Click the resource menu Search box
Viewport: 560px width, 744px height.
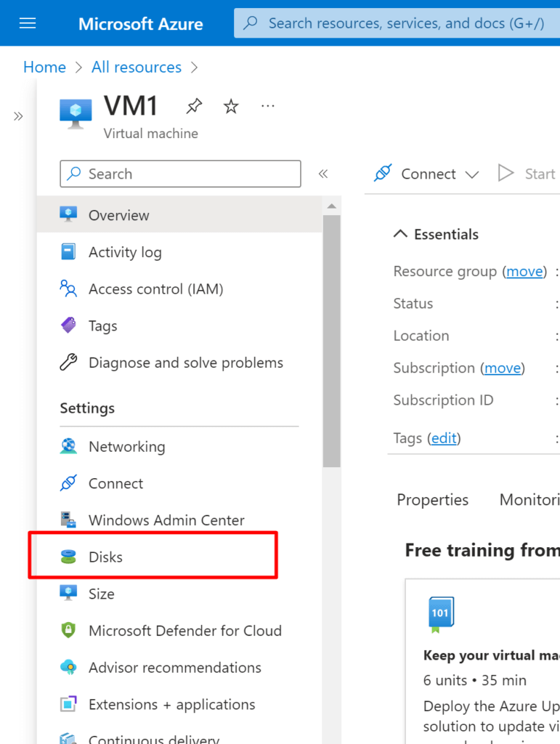click(x=180, y=174)
